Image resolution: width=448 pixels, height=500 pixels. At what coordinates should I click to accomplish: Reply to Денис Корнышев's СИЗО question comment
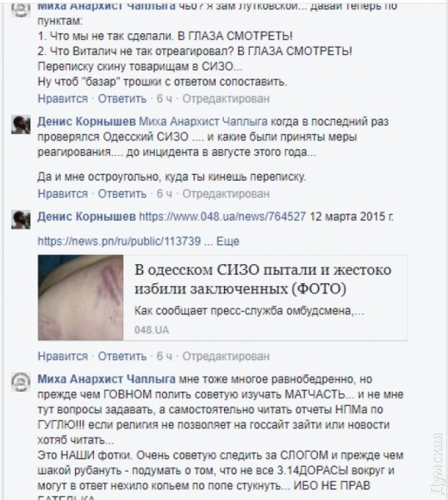click(122, 193)
